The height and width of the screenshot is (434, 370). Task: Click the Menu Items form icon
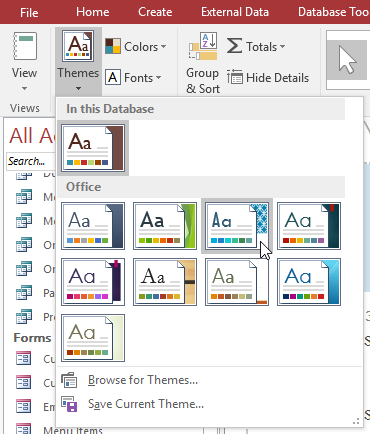(24, 429)
